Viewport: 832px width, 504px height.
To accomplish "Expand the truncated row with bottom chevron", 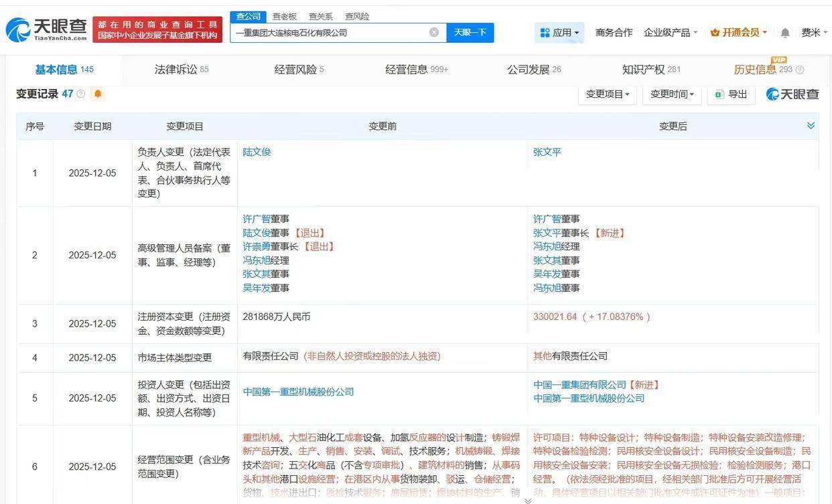I will click(x=528, y=500).
